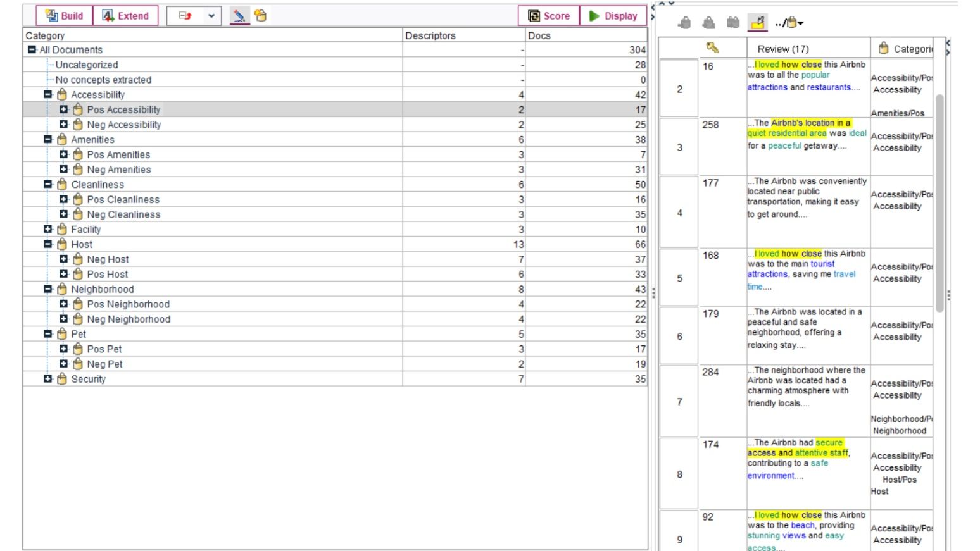Screen dimensions: 980x551
Task: Click the bag icon beside Pos Accessibility
Action: tap(78, 109)
